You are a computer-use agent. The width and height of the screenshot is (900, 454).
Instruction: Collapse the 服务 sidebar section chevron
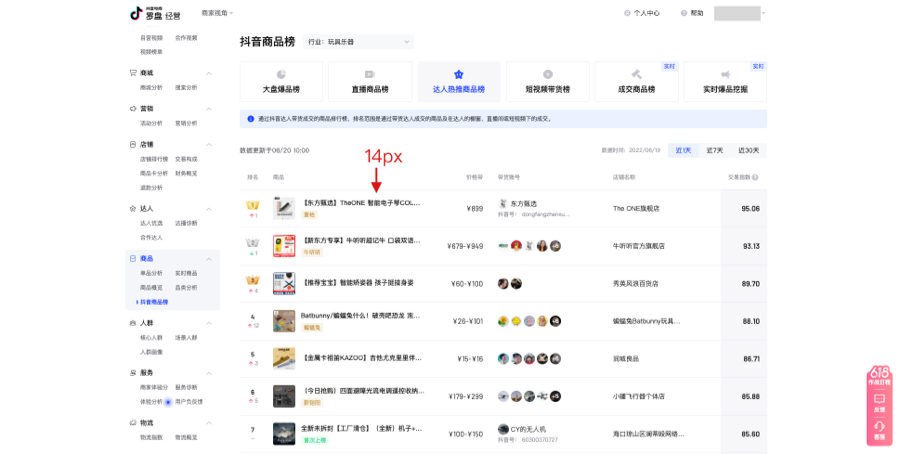[209, 373]
